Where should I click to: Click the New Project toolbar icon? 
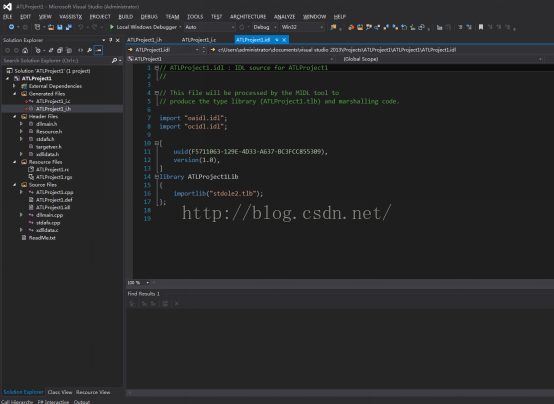37,27
